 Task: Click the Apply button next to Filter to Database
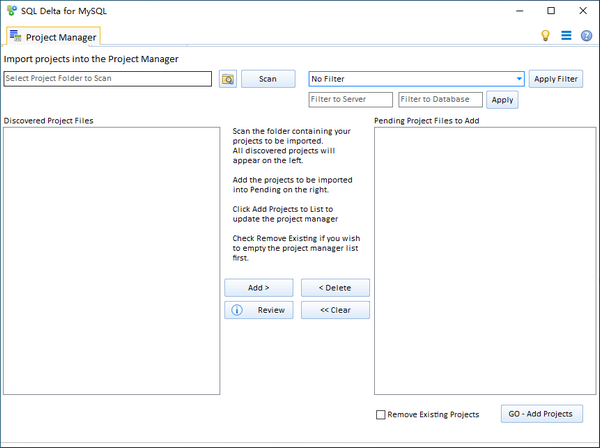point(502,100)
